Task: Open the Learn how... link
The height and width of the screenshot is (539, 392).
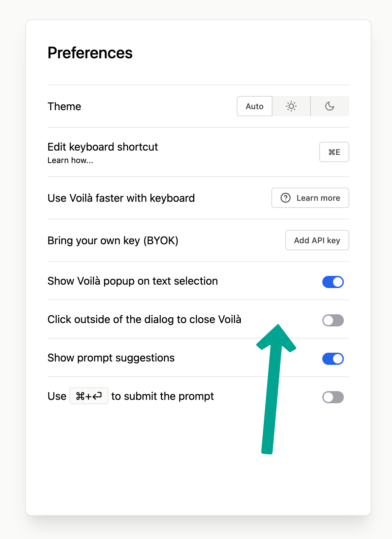Action: [x=70, y=160]
